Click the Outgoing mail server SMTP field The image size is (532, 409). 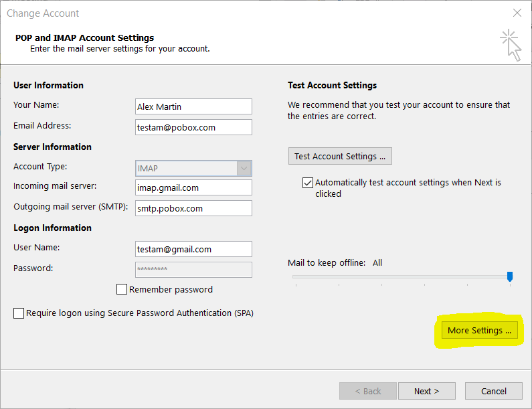(193, 208)
